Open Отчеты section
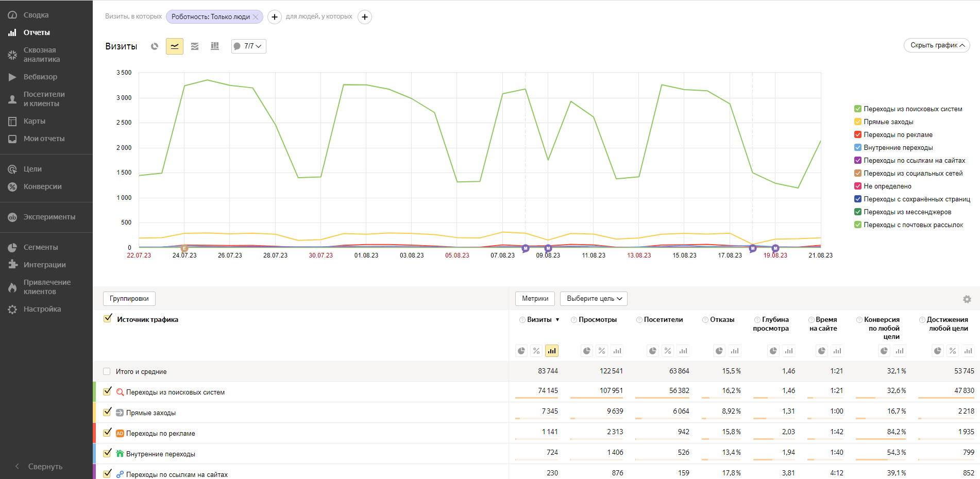 pos(36,32)
